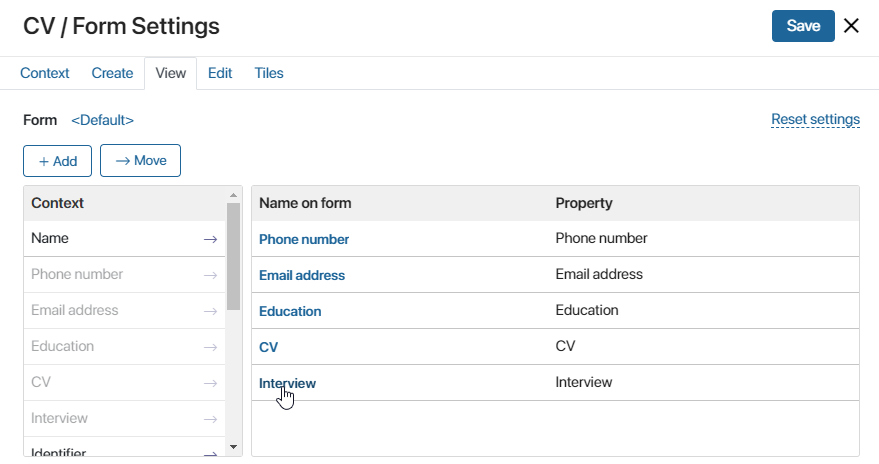Screen dimensions: 879x464
Task: Open Phone number field in Name on form column
Action: (x=304, y=239)
